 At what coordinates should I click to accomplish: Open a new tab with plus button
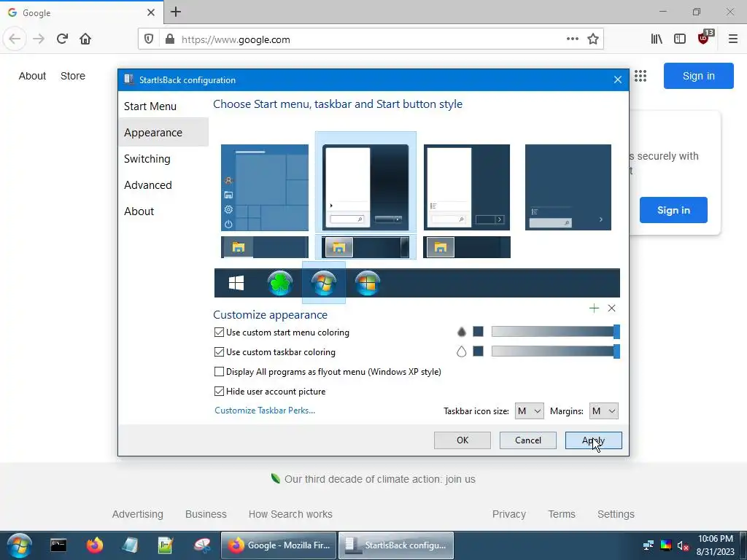point(176,12)
